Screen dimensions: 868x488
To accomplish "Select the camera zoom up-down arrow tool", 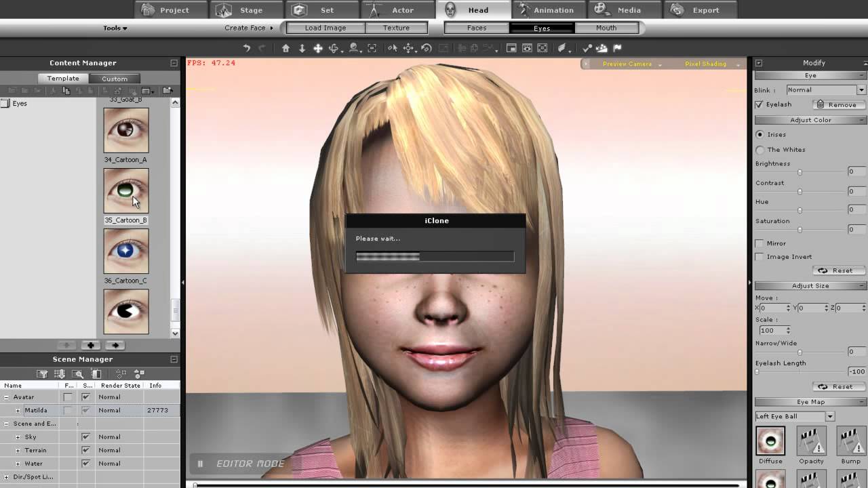I will point(302,48).
